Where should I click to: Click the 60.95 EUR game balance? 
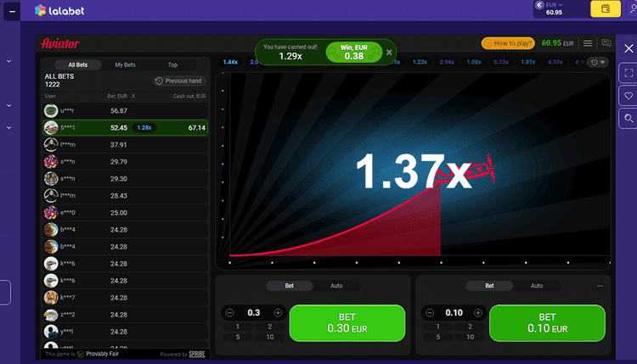coord(558,43)
